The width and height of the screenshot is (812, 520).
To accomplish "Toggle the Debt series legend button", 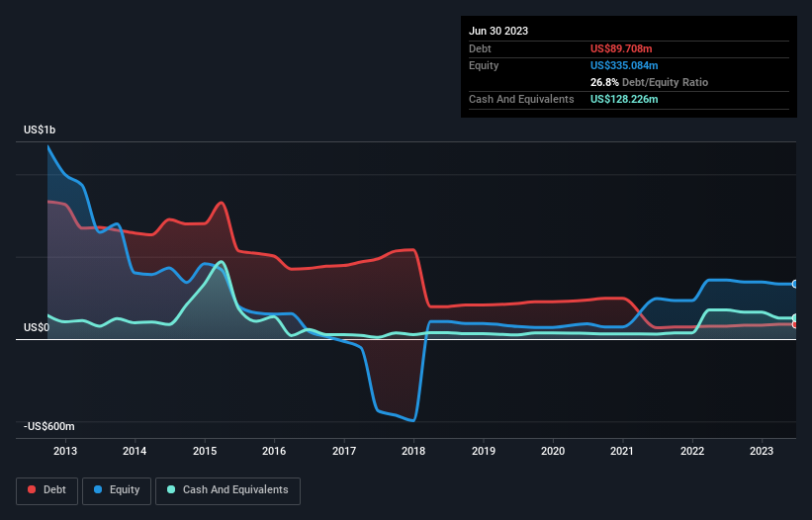I will click(47, 490).
